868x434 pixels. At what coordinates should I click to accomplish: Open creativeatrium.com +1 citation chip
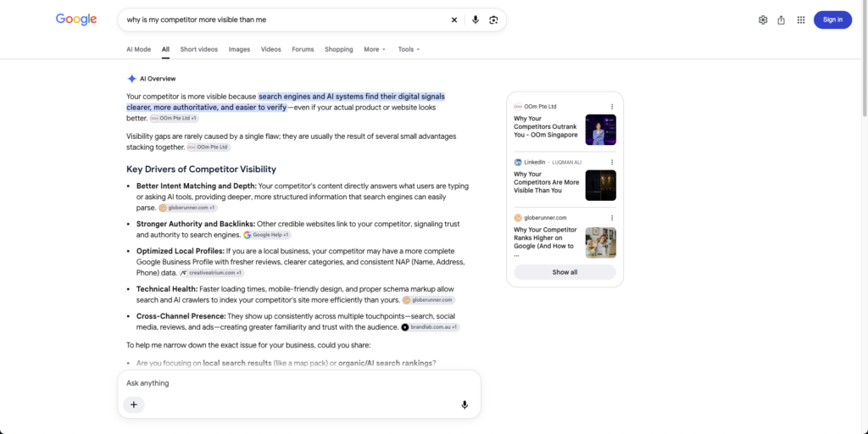coord(211,273)
